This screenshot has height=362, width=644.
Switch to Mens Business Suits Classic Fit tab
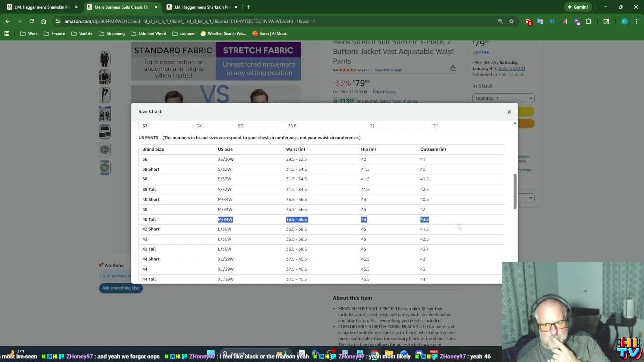tap(122, 7)
